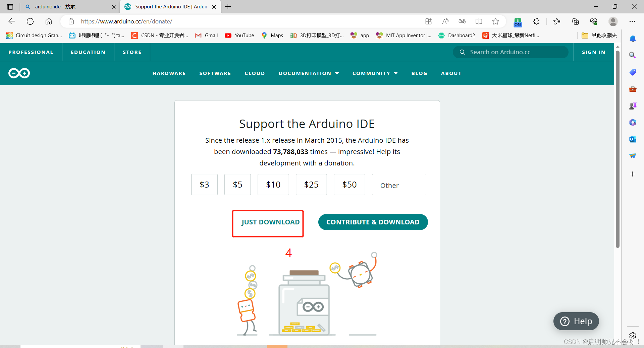Expand the Community dropdown menu
The height and width of the screenshot is (348, 644).
click(x=375, y=73)
